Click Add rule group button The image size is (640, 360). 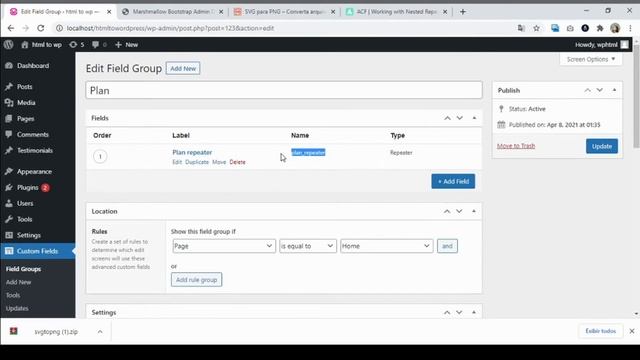click(196, 280)
